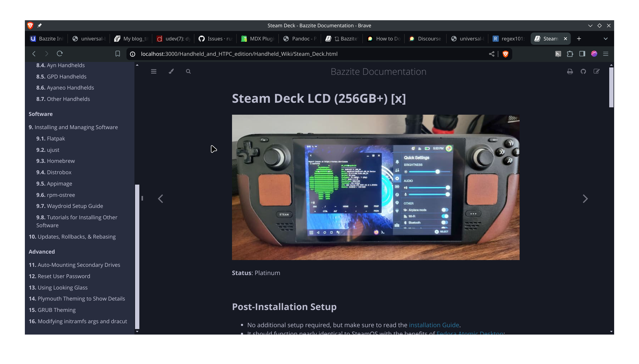Screen dimensions: 639x364
Task: Open the browser extensions puzzle icon
Action: click(x=570, y=54)
